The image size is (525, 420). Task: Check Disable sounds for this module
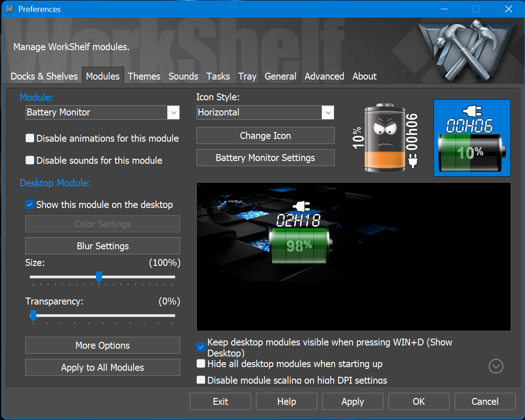point(30,160)
